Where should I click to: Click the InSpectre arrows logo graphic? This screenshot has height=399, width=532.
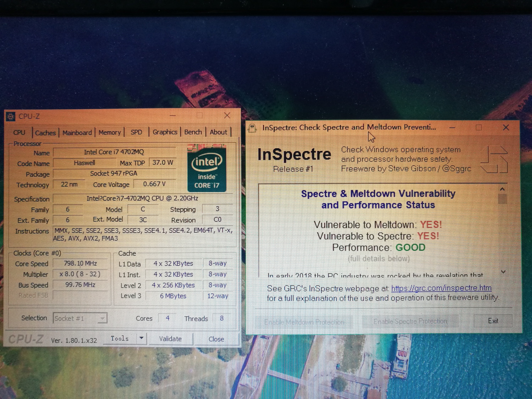pyautogui.click(x=494, y=159)
